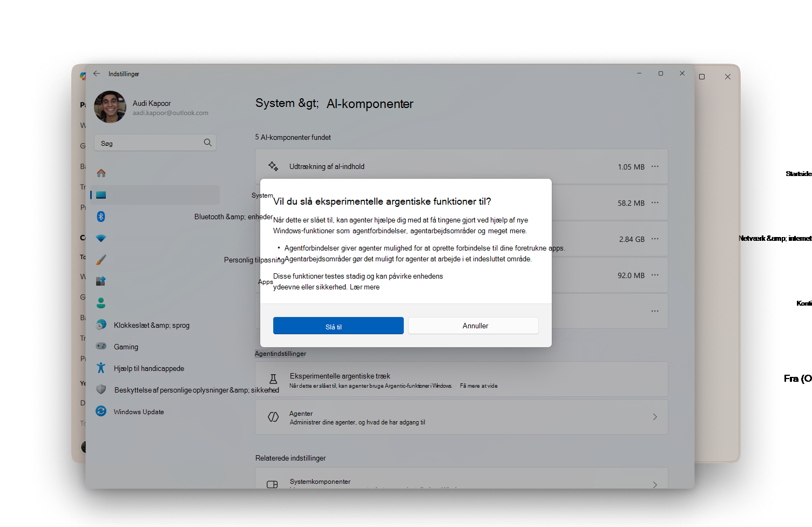The width and height of the screenshot is (812, 527).
Task: Open the Apps icon in sidebar
Action: tap(101, 281)
